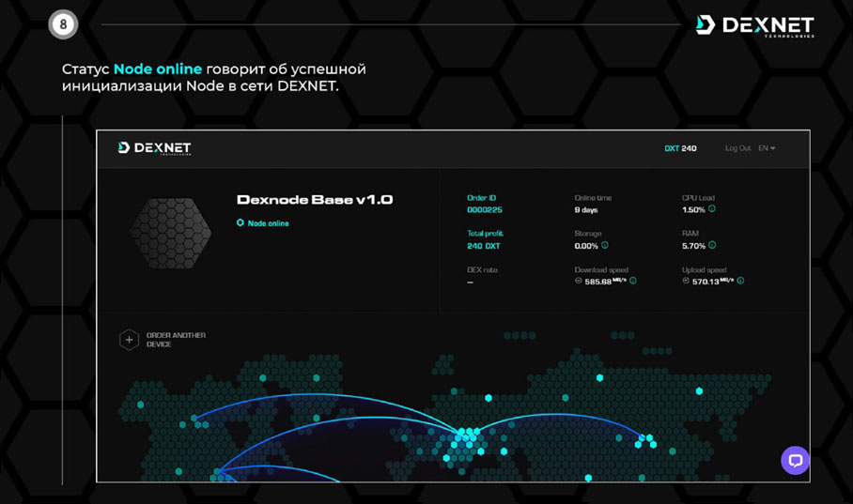
Task: Click the Total profit label
Action: tap(485, 234)
